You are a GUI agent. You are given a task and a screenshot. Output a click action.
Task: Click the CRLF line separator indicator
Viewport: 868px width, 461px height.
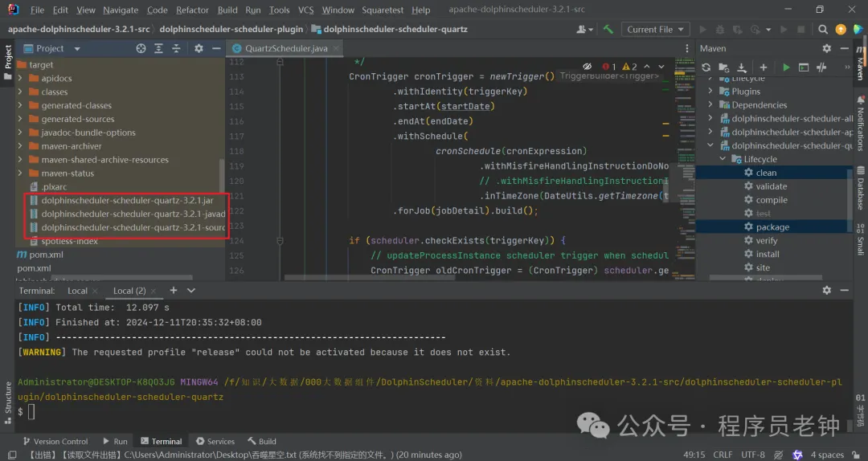(723, 455)
